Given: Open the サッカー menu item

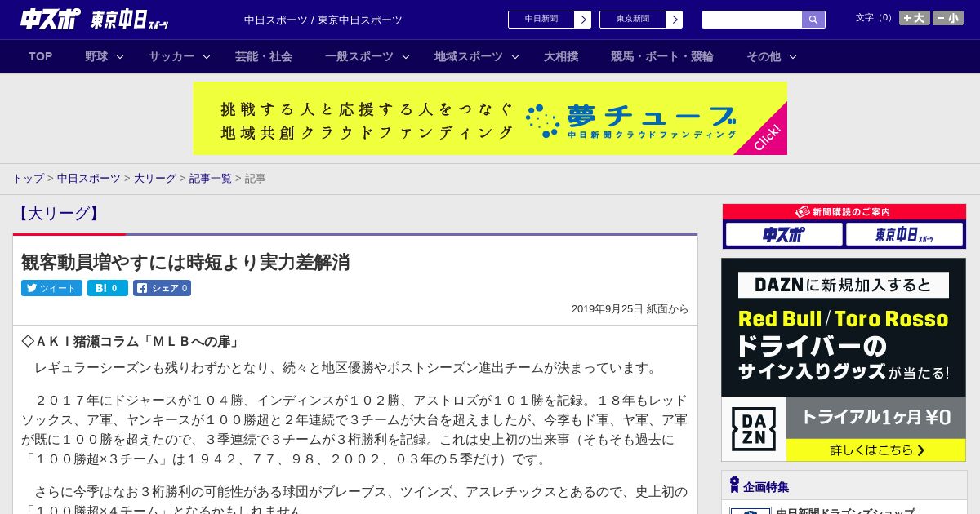Looking at the screenshot, I should (171, 56).
